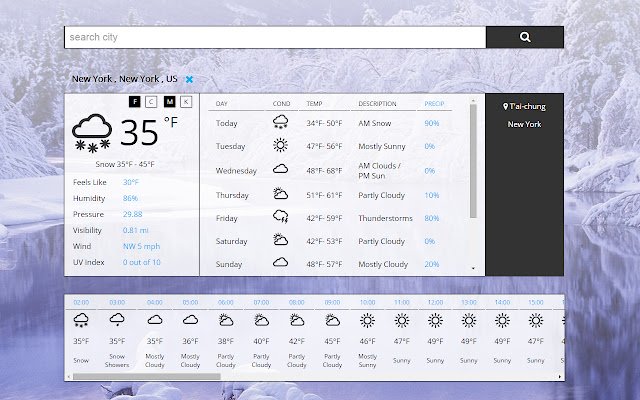The height and width of the screenshot is (400, 640).
Task: Click Saturday's partly cloudy icon
Action: (280, 239)
